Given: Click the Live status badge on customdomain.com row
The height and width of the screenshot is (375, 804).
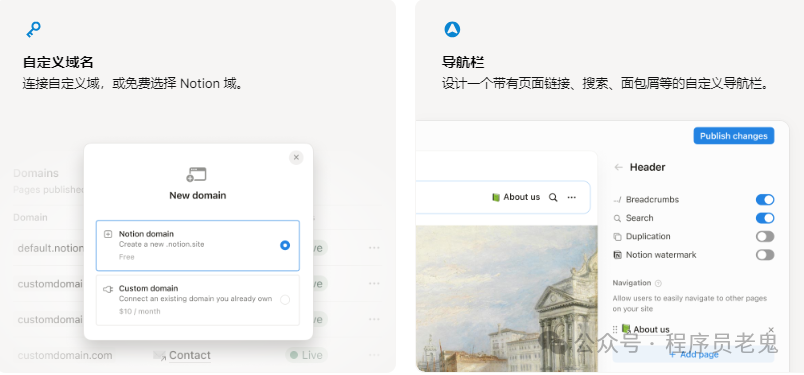Looking at the screenshot, I should point(306,355).
